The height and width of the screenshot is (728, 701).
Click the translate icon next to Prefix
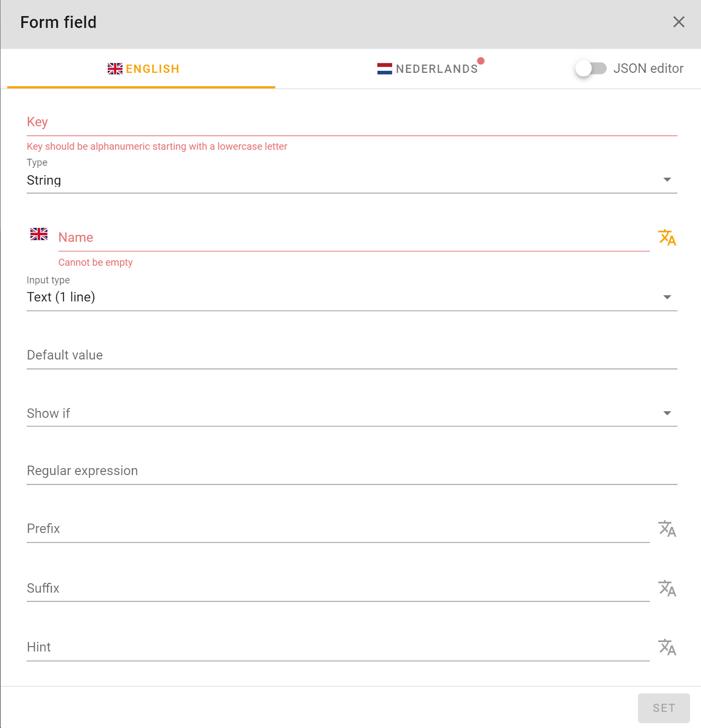click(x=667, y=528)
